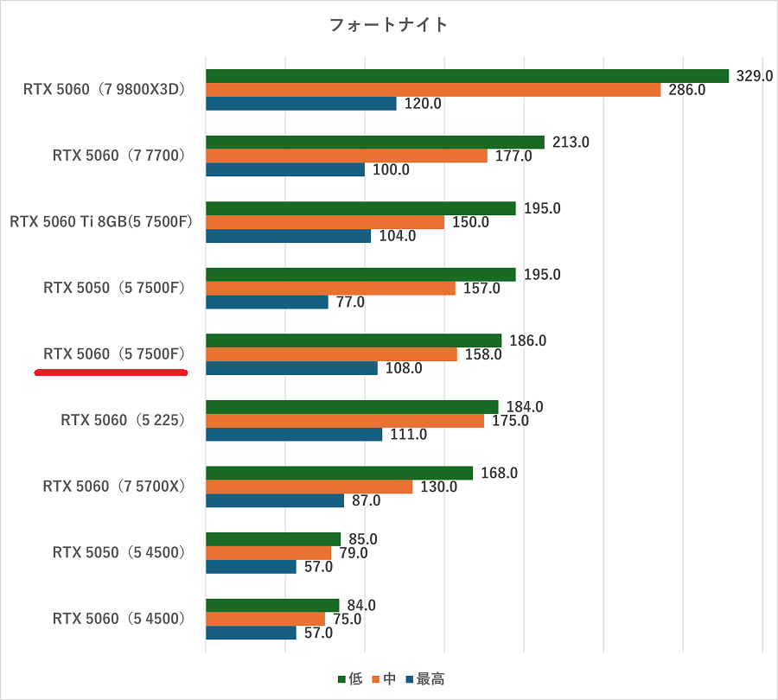Click the blue bar valued 104.0
The height and width of the screenshot is (700, 778).
click(288, 236)
